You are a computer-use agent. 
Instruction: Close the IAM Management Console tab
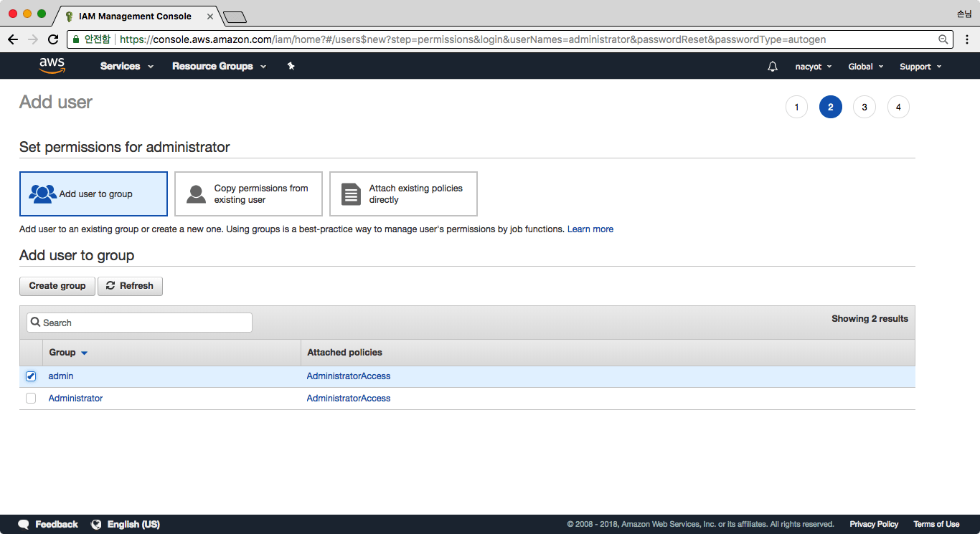212,16
